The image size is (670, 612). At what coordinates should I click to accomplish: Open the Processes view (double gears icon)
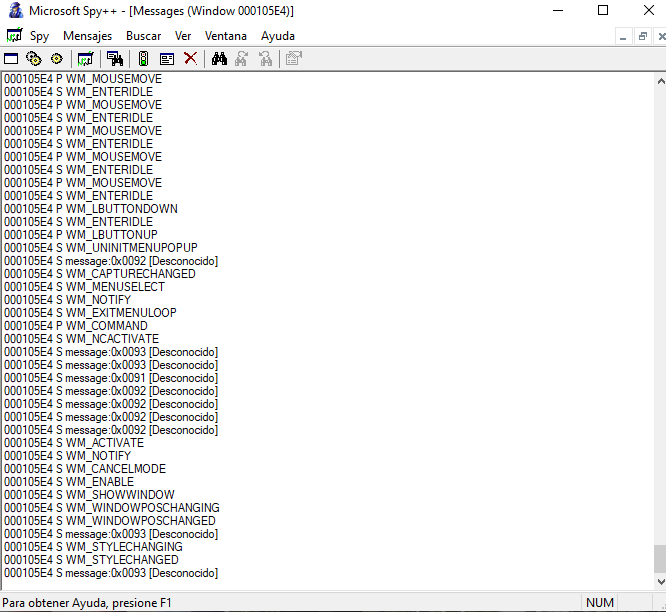[x=34, y=59]
